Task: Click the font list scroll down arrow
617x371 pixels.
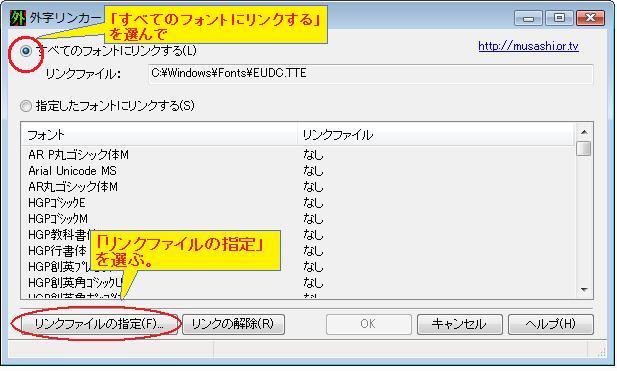Action: 584,290
